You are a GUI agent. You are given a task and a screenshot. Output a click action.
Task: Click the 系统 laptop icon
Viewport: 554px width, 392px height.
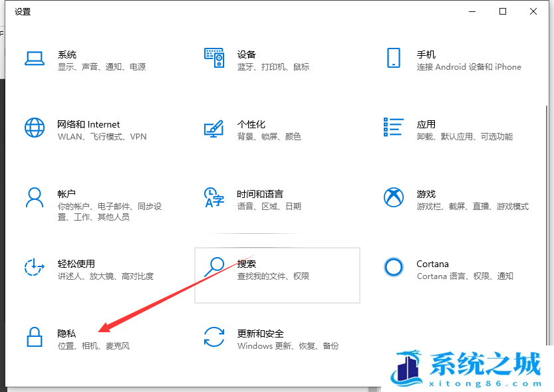(35, 58)
